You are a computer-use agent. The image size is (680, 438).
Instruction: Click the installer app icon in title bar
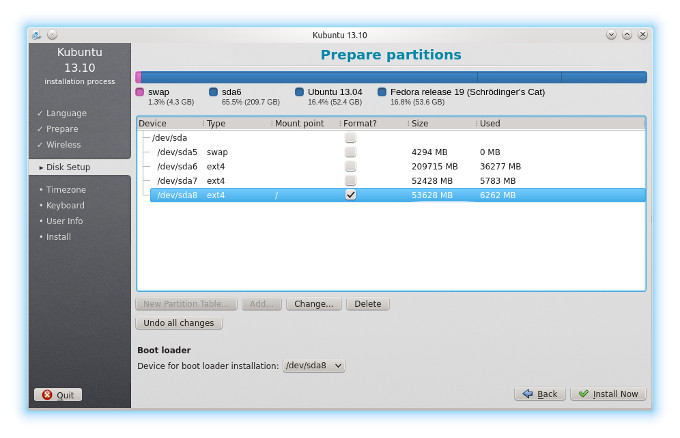(36, 35)
